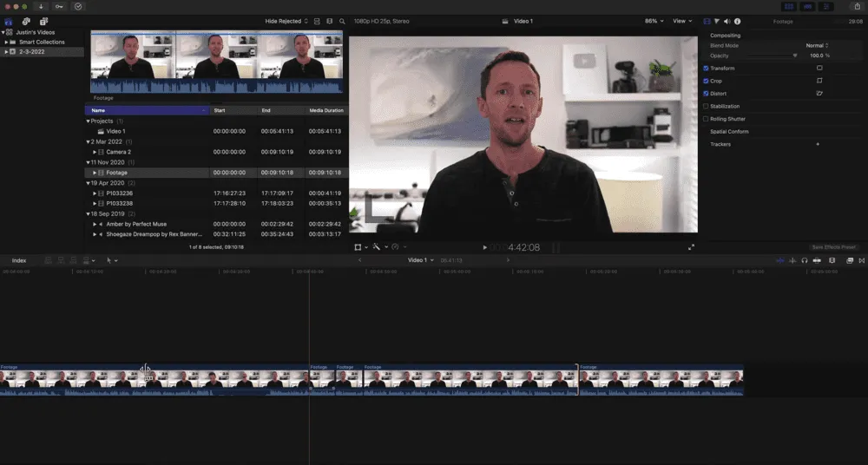This screenshot has height=465, width=868.
Task: Open the Photos and Audio sidebar
Action: (25, 21)
